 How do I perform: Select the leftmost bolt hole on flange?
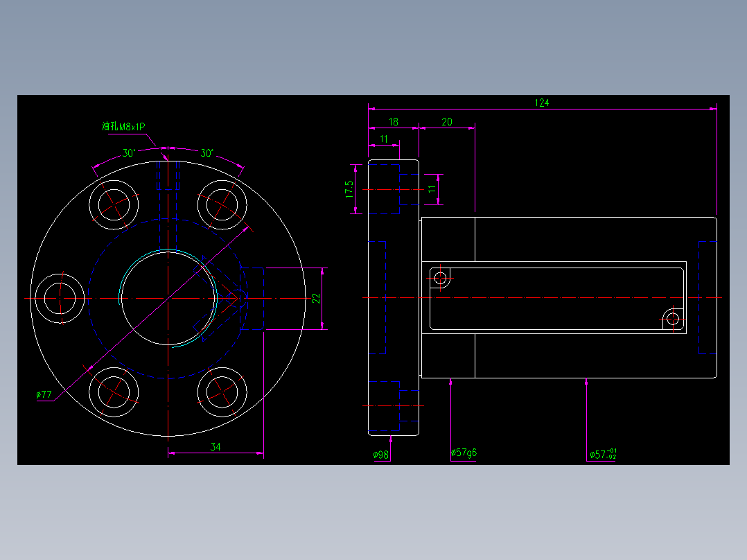click(x=60, y=298)
